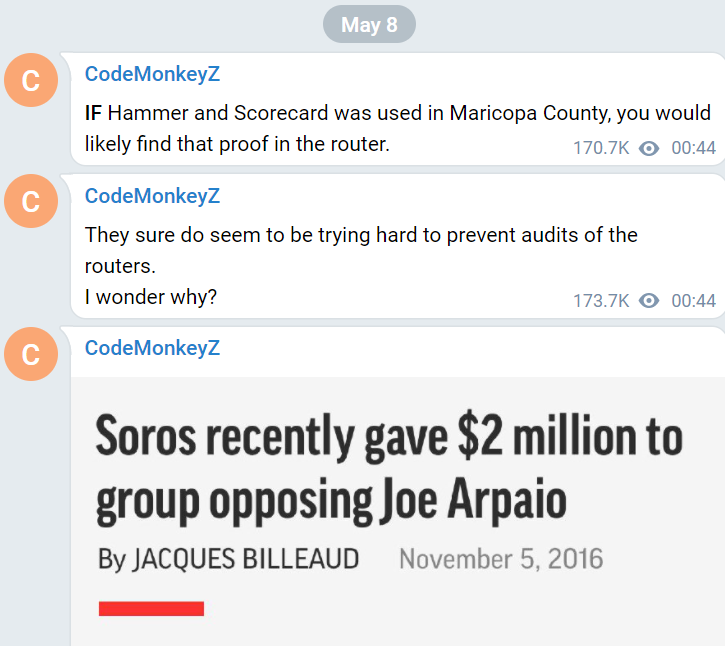725x646 pixels.
Task: Open CodeMonkeyZ name on the Hammer and Scorecard message
Action: [153, 74]
